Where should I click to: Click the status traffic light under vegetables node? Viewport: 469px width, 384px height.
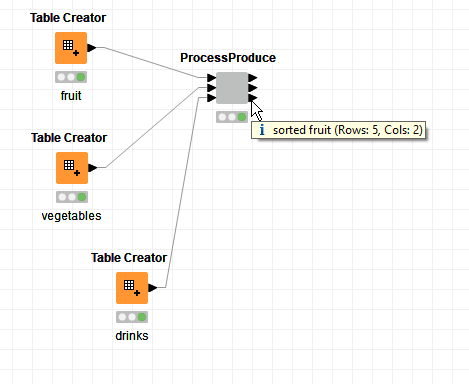pos(72,197)
